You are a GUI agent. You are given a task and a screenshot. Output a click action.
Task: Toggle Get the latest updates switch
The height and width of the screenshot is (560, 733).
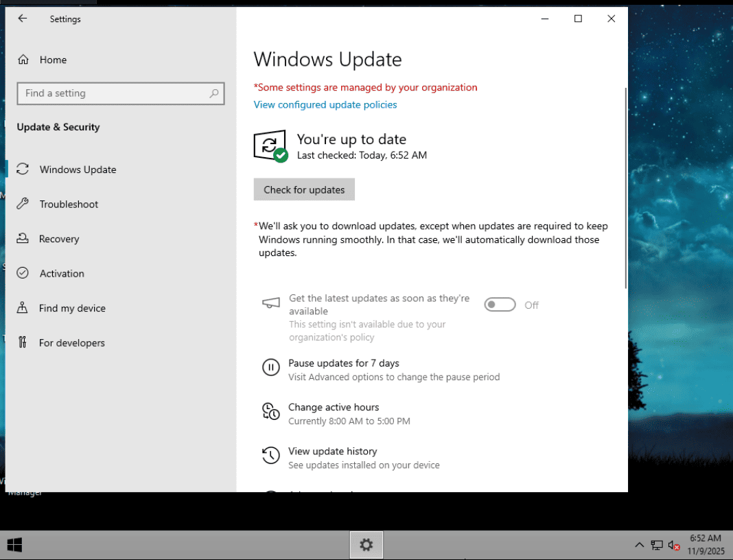pos(500,305)
